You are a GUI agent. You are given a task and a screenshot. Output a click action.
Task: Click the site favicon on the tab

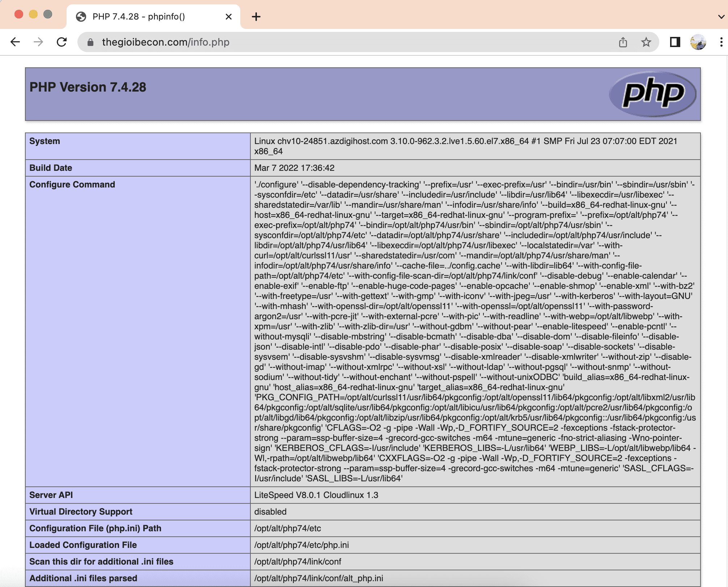coord(81,16)
